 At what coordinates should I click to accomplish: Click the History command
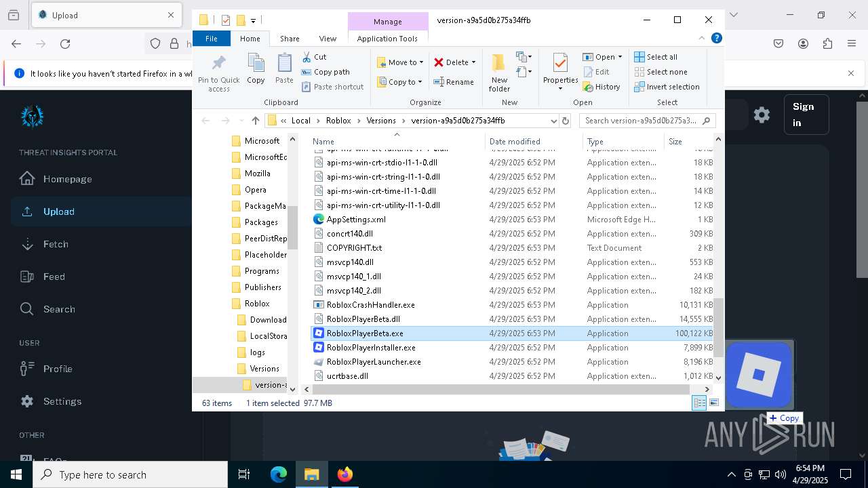pos(601,87)
